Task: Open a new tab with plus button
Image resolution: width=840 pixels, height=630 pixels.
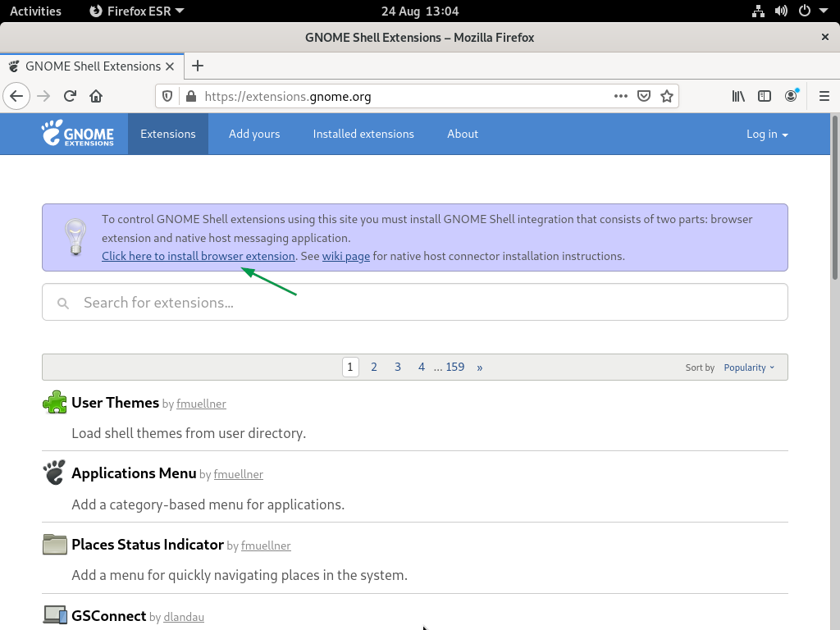Action: pos(198,66)
